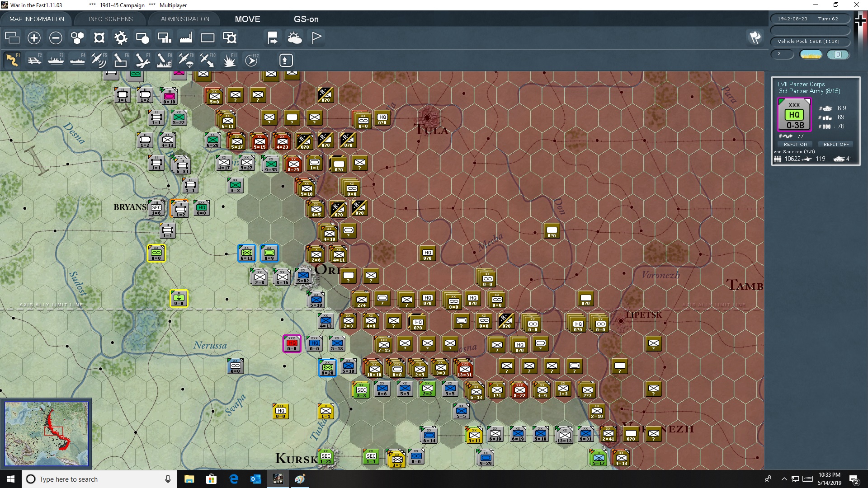Open Outlook from the taskbar
The image size is (868, 488).
pos(256,479)
